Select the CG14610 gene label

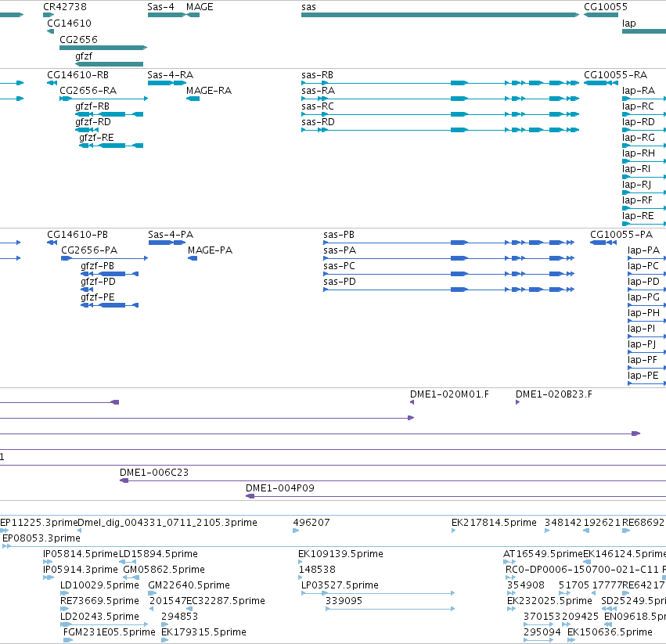click(x=69, y=23)
